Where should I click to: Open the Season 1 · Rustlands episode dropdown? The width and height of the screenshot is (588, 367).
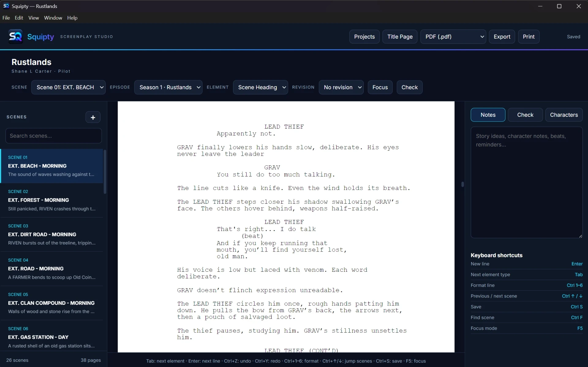pyautogui.click(x=168, y=87)
